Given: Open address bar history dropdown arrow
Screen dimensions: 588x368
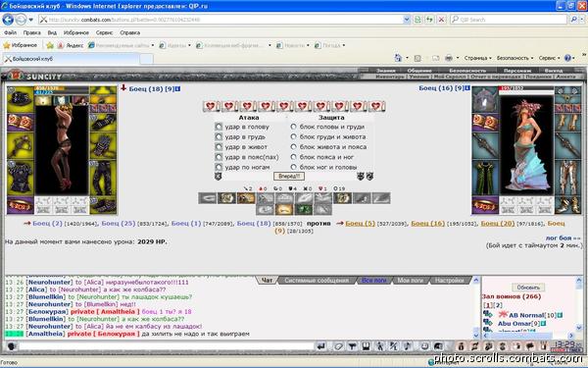Looking at the screenshot, I should 407,20.
